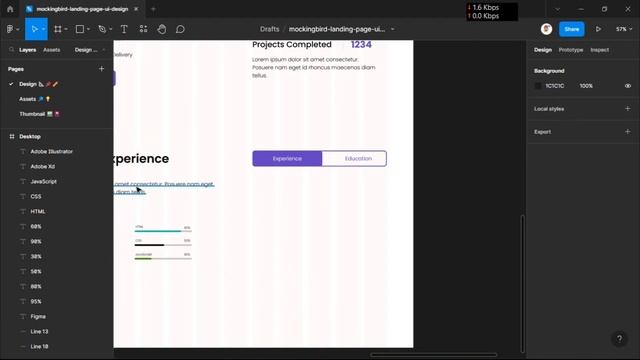Open tab list chevron in title bar

click(x=557, y=9)
